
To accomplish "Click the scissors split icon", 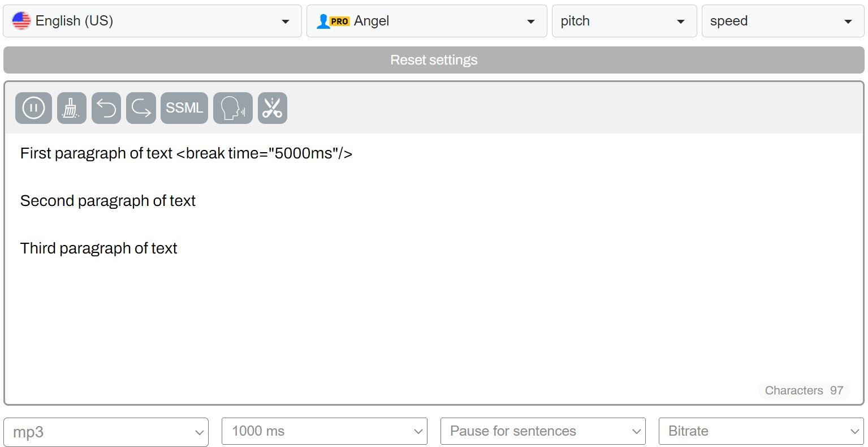I will point(273,108).
